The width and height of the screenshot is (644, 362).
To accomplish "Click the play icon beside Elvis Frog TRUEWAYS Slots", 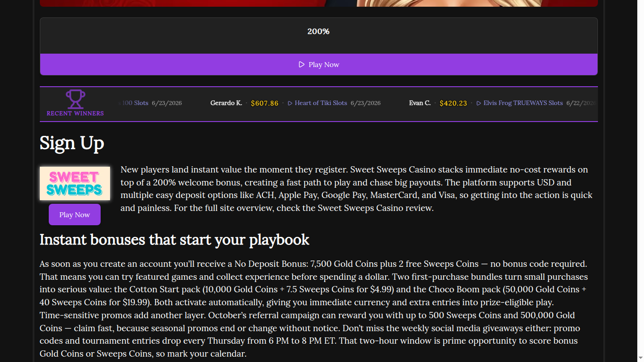I will coord(479,103).
